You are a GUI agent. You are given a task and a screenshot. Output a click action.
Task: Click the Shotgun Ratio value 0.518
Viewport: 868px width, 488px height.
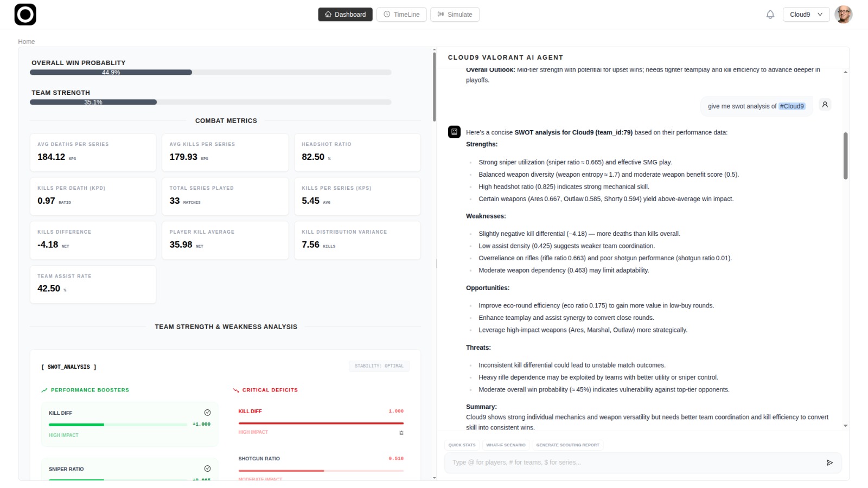pos(396,459)
